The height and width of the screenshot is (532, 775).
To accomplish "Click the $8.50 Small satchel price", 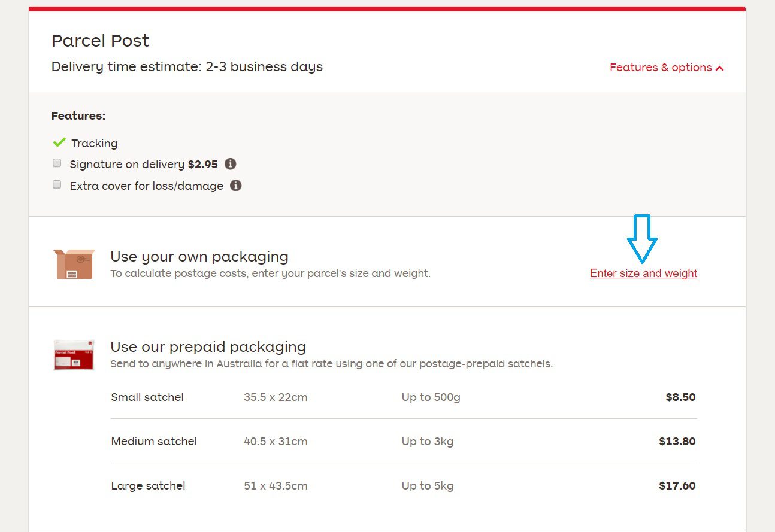I will (680, 397).
